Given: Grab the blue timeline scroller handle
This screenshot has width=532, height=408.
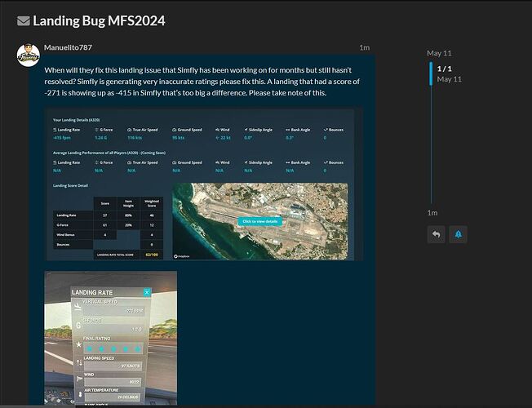Looking at the screenshot, I should (431, 73).
